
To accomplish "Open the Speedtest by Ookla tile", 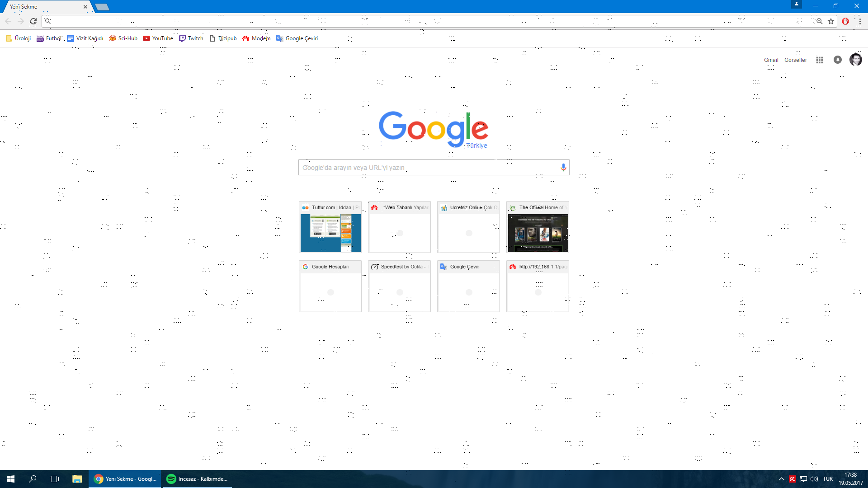I will (x=399, y=286).
